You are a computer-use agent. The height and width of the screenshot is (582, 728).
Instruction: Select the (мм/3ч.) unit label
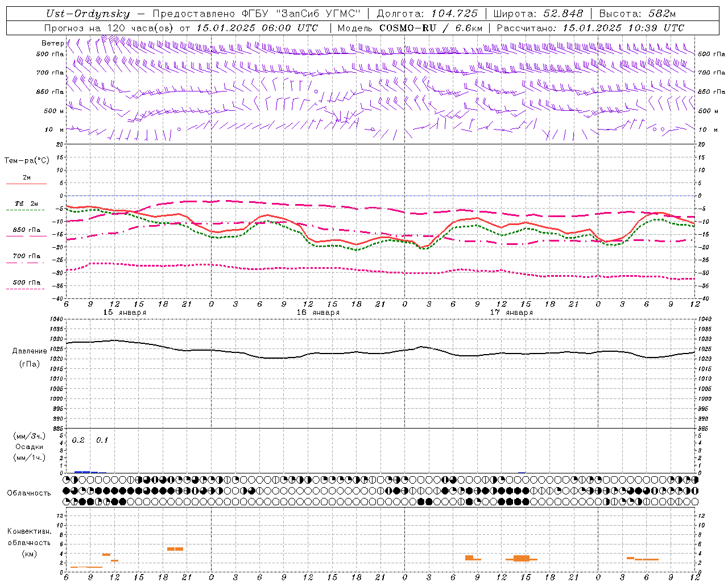tap(29, 436)
